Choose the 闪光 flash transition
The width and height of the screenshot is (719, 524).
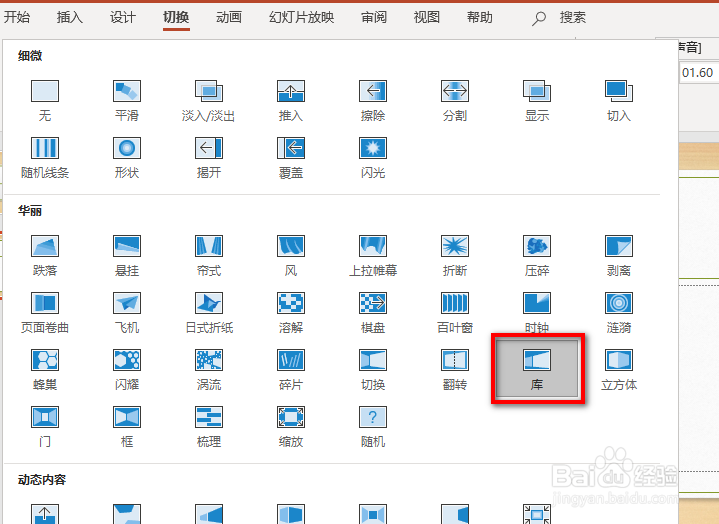373,158
